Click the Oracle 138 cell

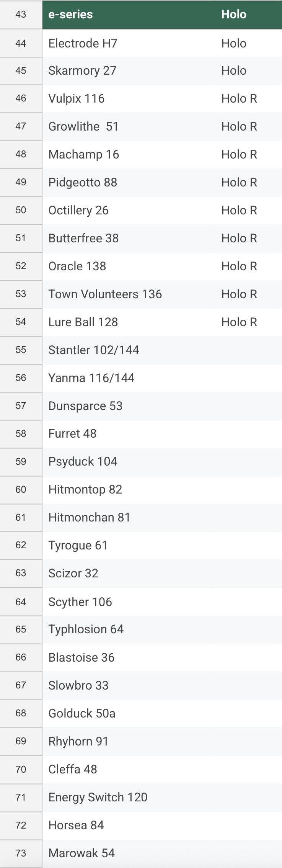129,266
